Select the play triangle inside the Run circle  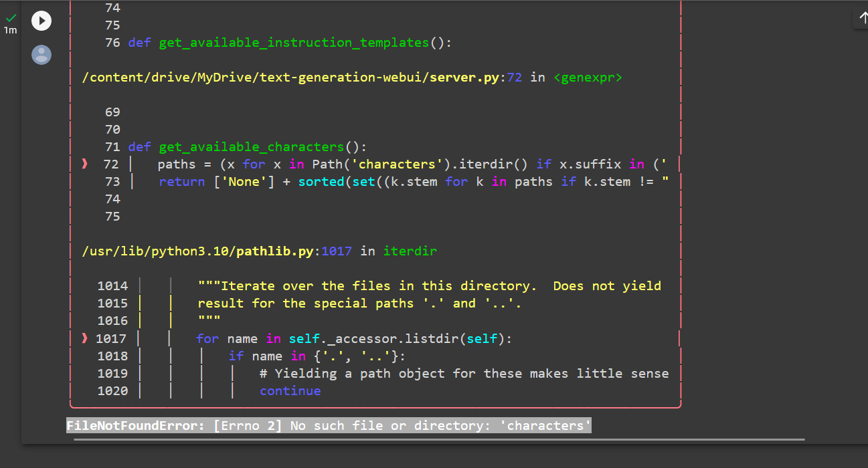(42, 21)
